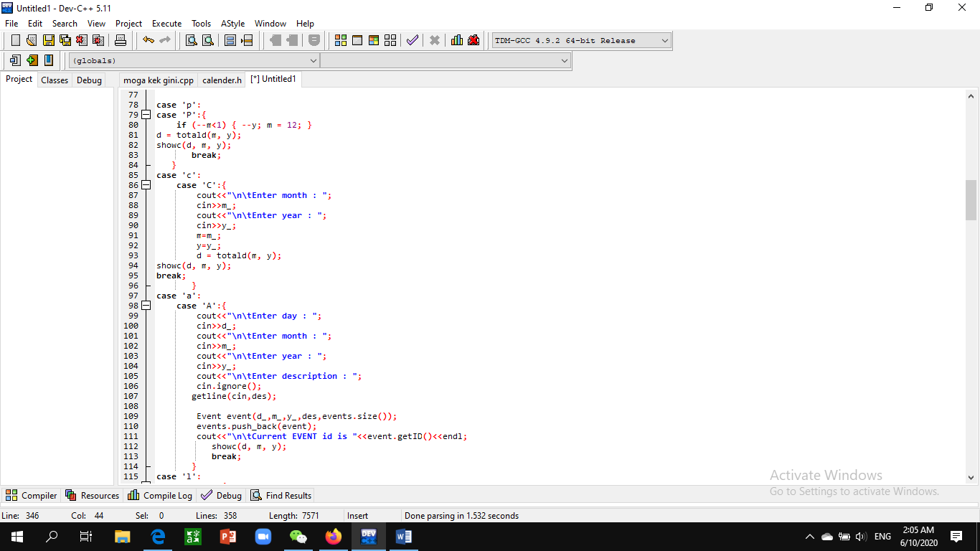Select the [*] Untitled1 file tab
980x551 pixels.
[273, 79]
